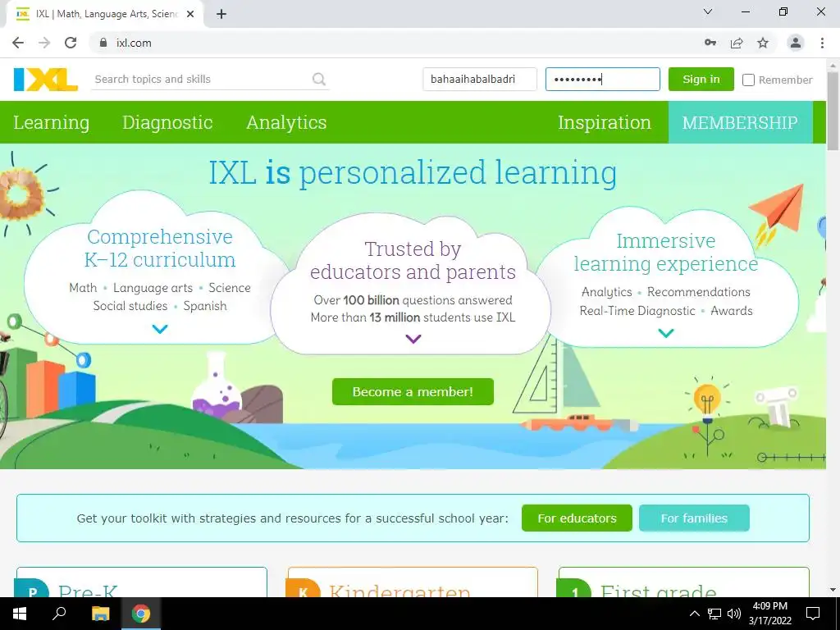Screen dimensions: 840x630
Task: Open tab search chevron in title bar
Action: [x=708, y=11]
